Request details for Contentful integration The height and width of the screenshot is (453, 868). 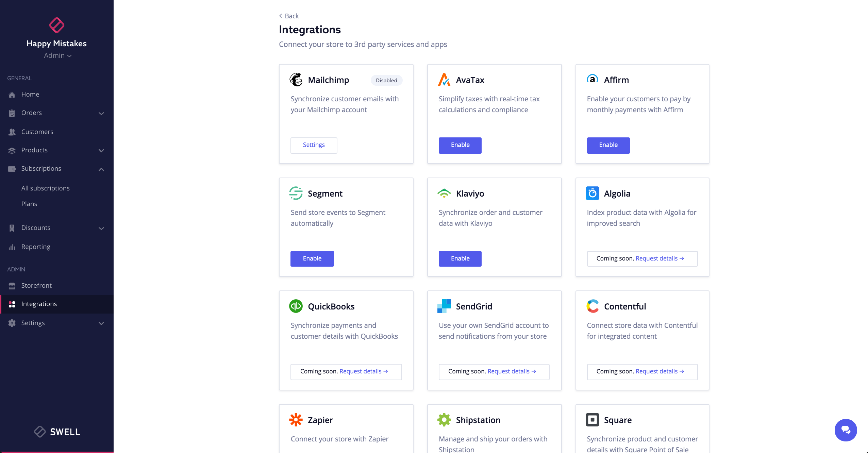coord(659,371)
